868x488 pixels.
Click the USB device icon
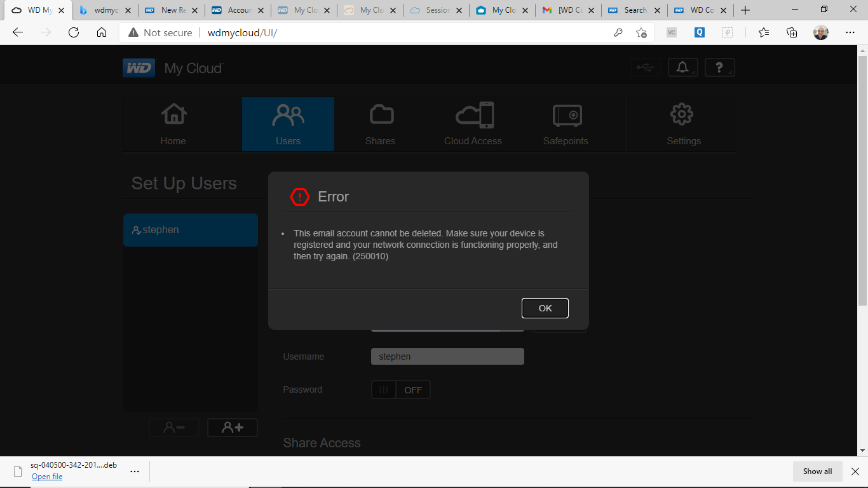point(646,67)
